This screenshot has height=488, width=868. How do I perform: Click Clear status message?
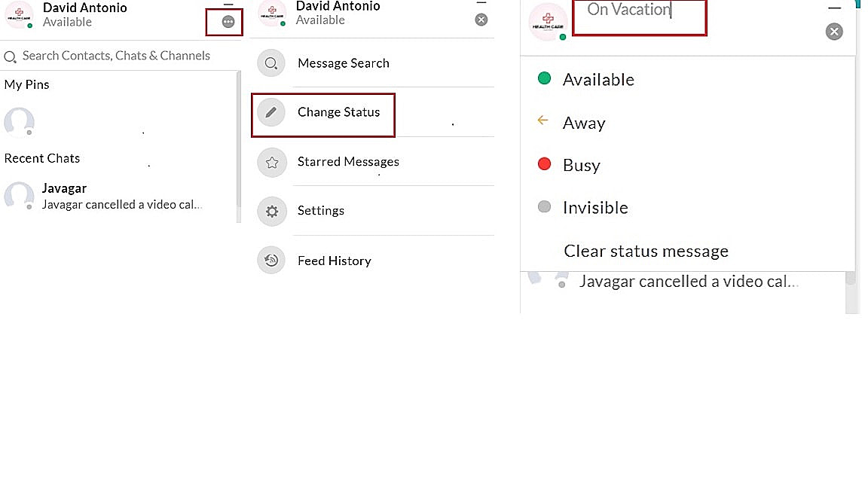tap(646, 251)
